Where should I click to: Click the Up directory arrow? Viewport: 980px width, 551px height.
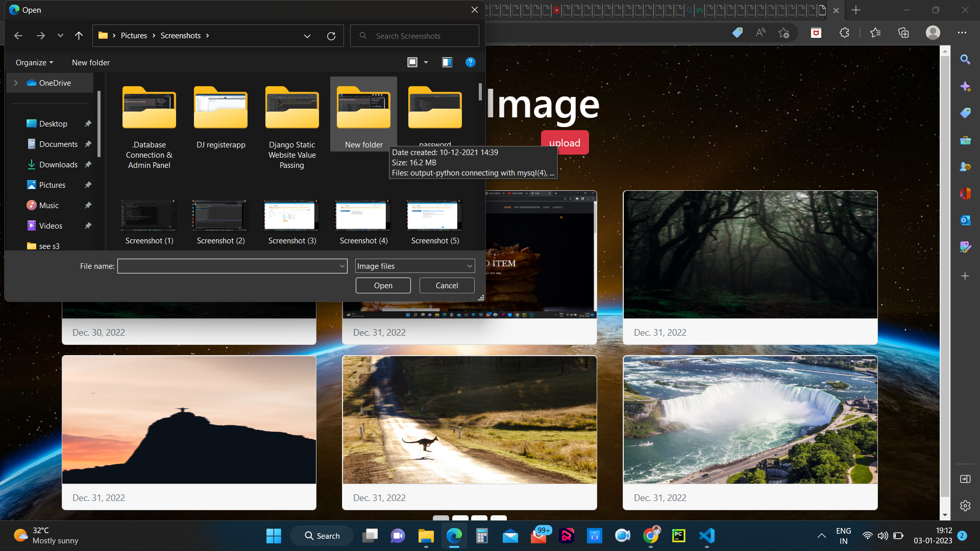79,36
